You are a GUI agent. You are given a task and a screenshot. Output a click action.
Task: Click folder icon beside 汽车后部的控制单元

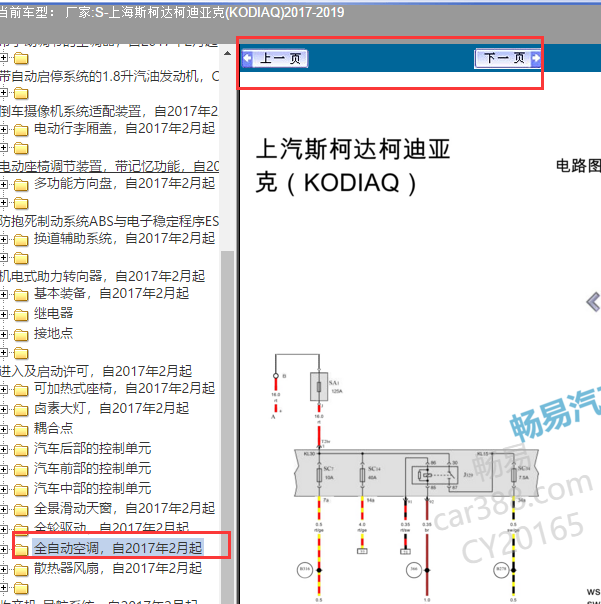21,450
